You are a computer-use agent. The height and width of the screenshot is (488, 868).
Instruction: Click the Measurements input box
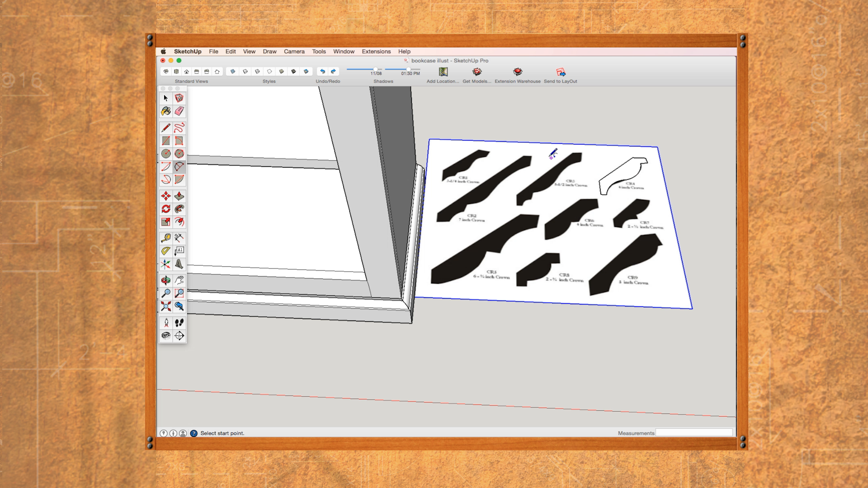[x=694, y=433]
